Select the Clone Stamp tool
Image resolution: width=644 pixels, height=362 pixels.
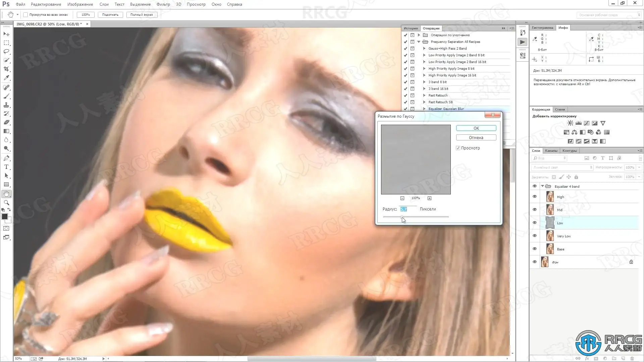pyautogui.click(x=6, y=105)
